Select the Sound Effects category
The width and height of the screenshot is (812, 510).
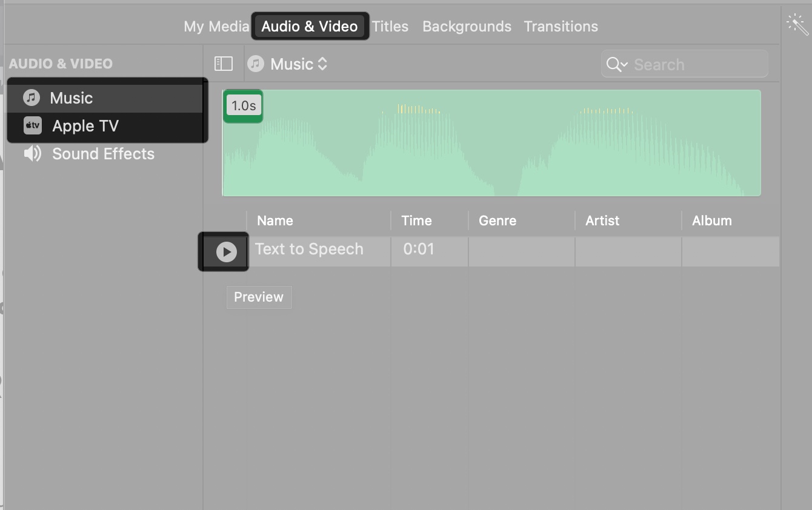click(103, 153)
